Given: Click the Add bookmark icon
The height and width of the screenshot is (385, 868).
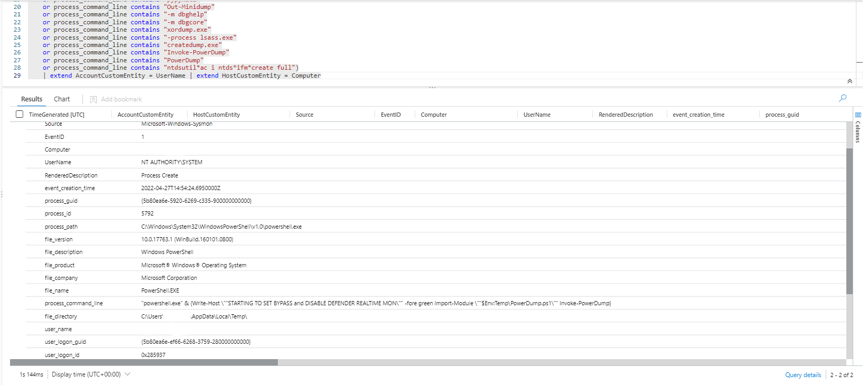Looking at the screenshot, I should (94, 99).
